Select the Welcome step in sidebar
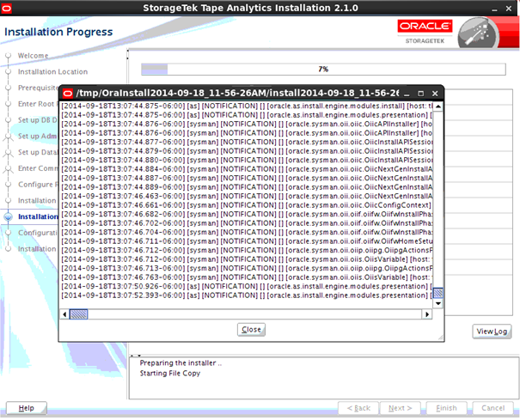Screen dimensions: 520x420 click(x=33, y=55)
